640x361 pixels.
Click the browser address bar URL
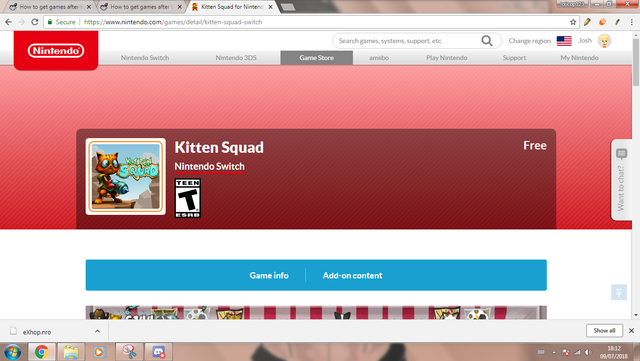[173, 22]
